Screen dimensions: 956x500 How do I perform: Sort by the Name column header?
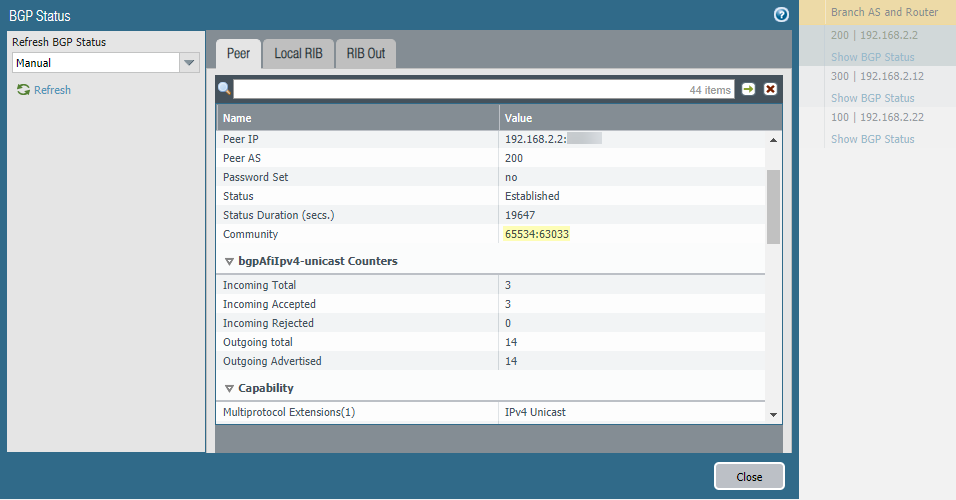coord(358,118)
